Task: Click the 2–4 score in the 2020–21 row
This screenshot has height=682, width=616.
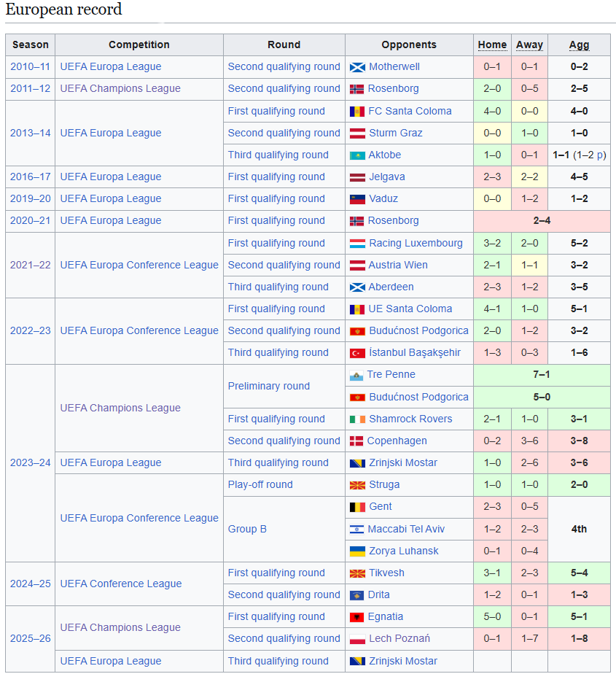Action: pos(542,221)
